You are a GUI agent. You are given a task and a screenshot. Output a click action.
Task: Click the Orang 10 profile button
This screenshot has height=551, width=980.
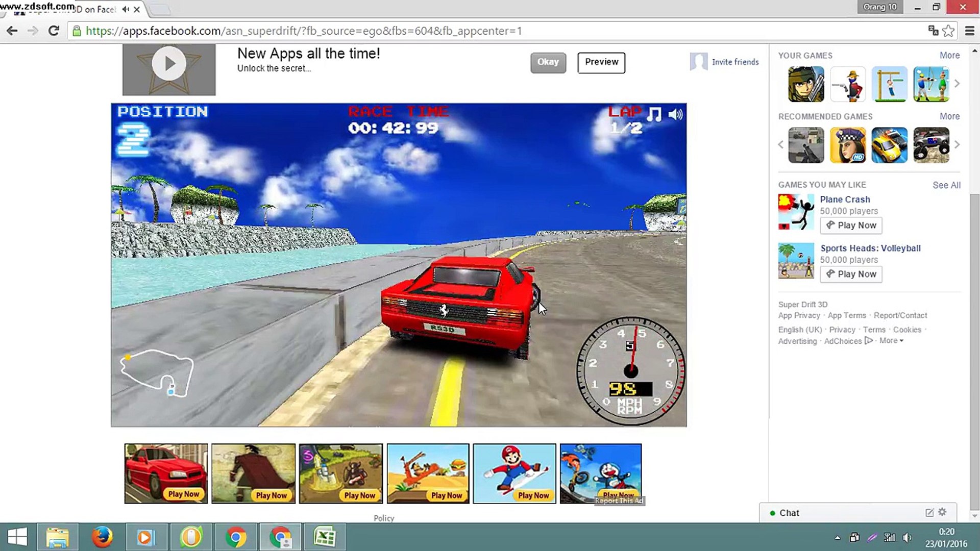click(880, 7)
